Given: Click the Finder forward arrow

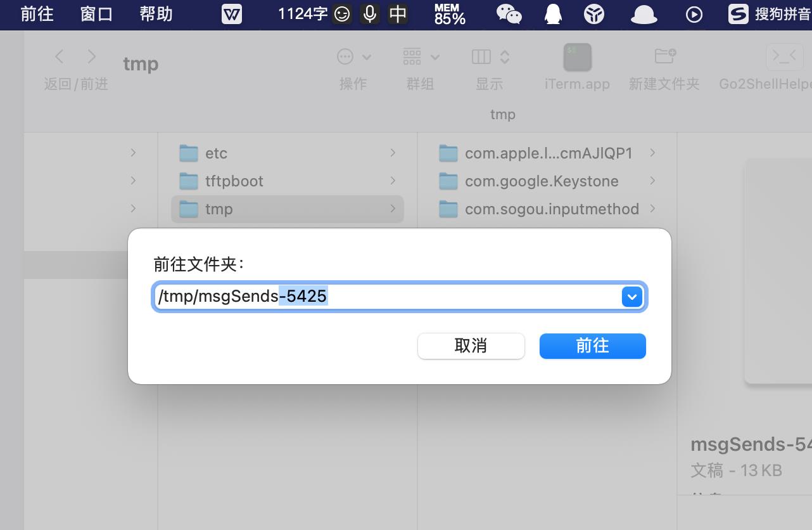Looking at the screenshot, I should [92, 57].
